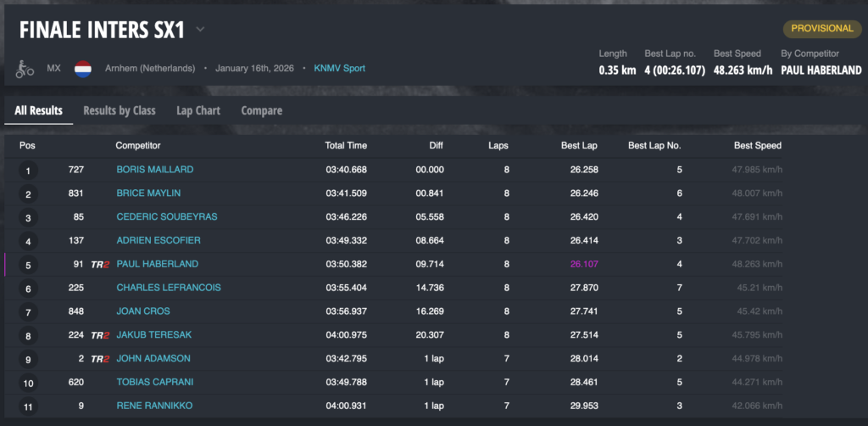The width and height of the screenshot is (868, 426).
Task: Click Cederic Soubeyras name link
Action: coord(166,216)
